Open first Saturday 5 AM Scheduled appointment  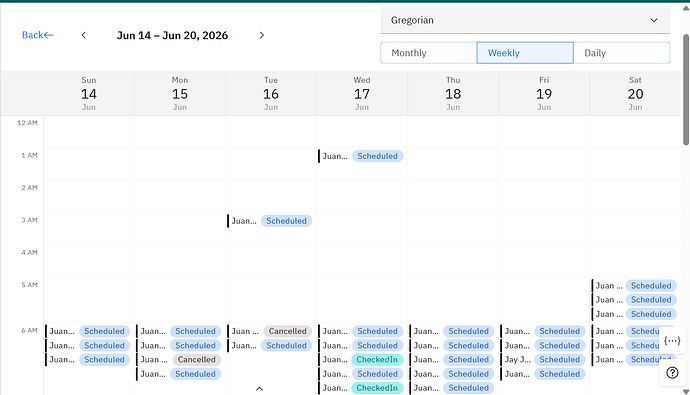[x=635, y=286]
